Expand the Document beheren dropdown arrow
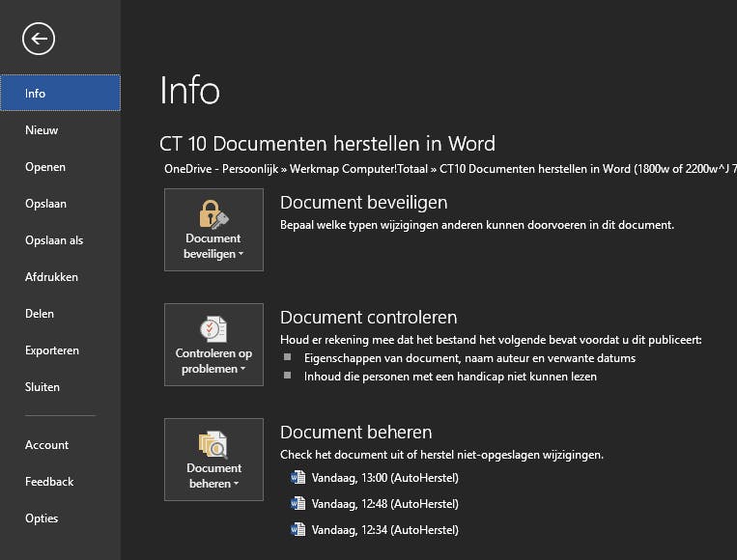 (x=237, y=484)
